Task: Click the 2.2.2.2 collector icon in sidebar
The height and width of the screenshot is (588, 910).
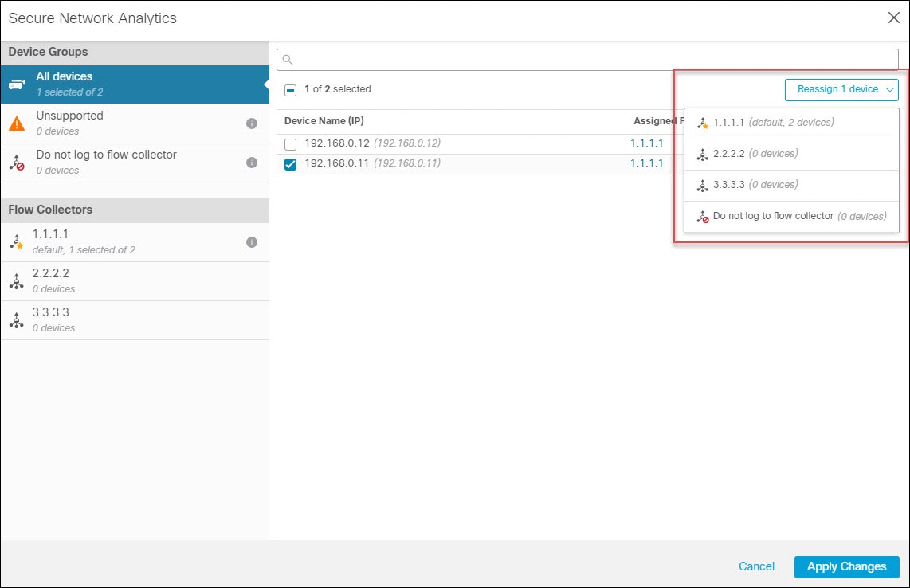Action: [17, 281]
